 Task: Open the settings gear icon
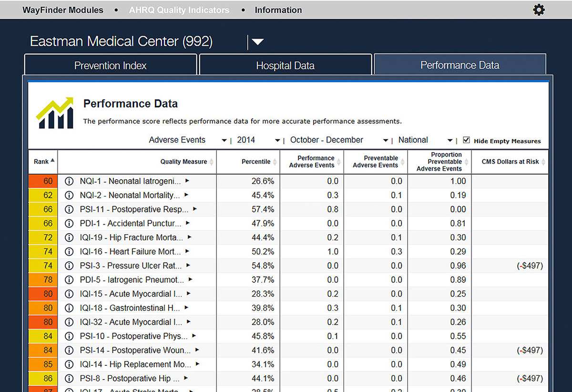tap(539, 10)
